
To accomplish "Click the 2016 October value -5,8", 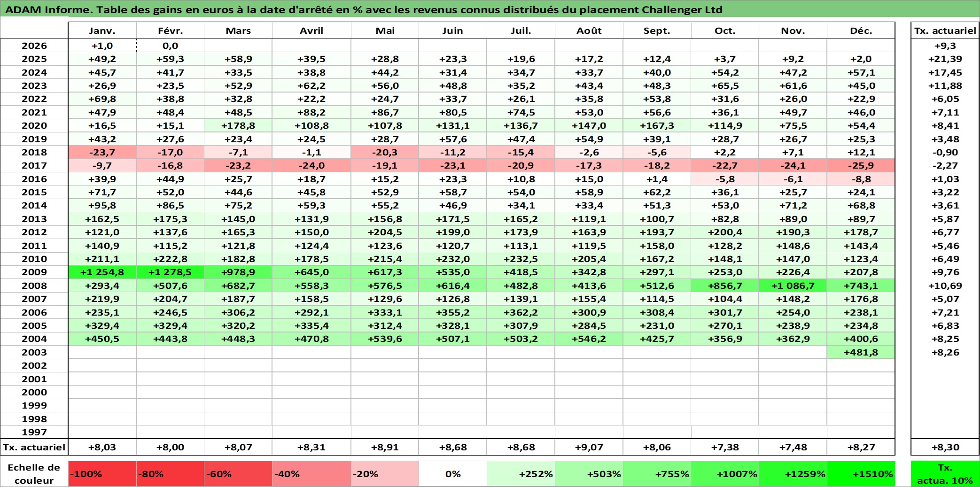I will pos(725,179).
